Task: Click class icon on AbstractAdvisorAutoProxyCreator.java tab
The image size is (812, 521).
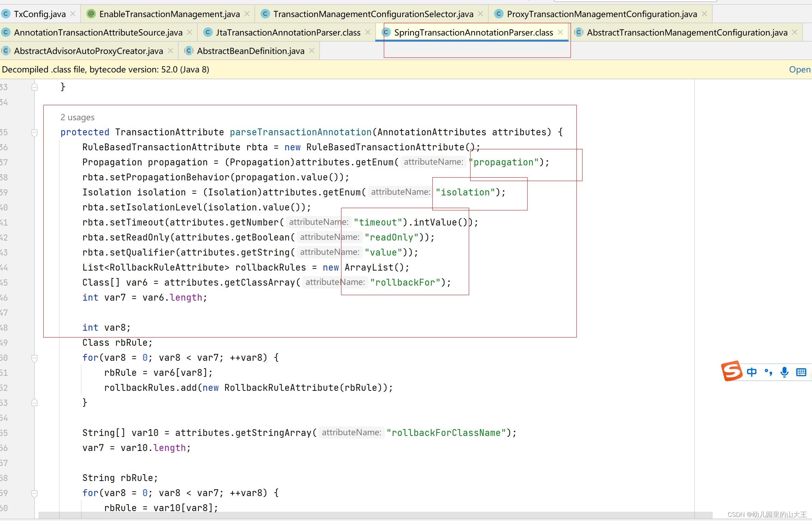Action: 6,51
